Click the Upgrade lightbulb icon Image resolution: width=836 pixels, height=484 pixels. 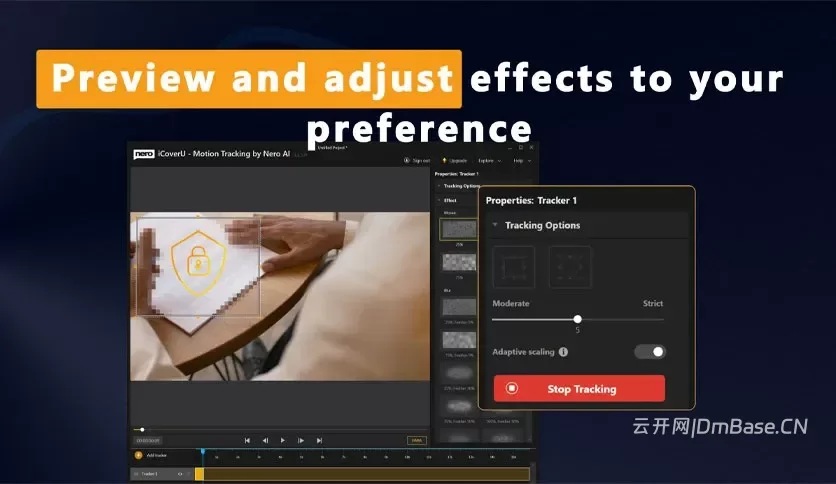coord(444,160)
